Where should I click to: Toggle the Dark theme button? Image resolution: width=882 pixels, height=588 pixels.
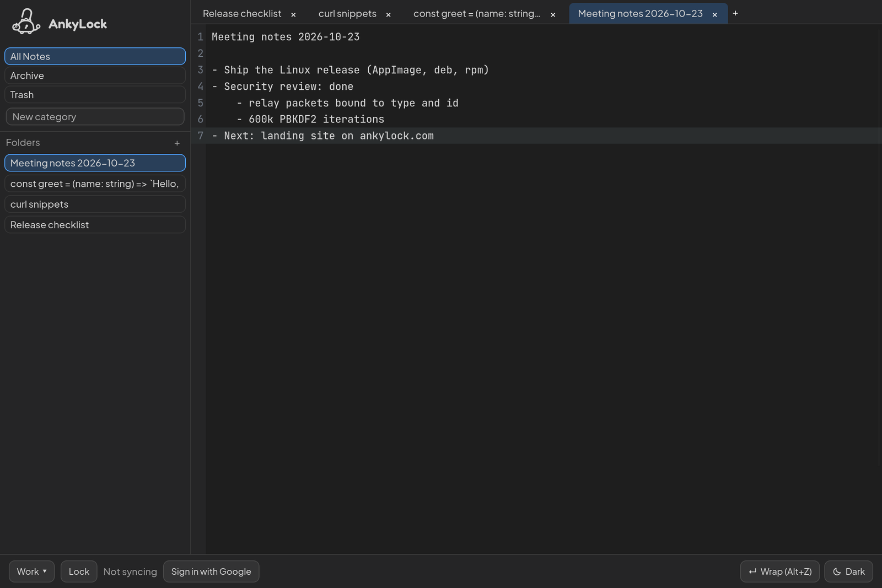point(848,571)
